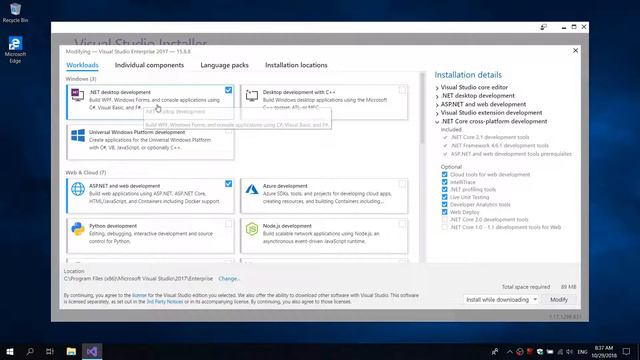640x360 pixels.
Task: Open taskbar search magnifier
Action: 30,351
